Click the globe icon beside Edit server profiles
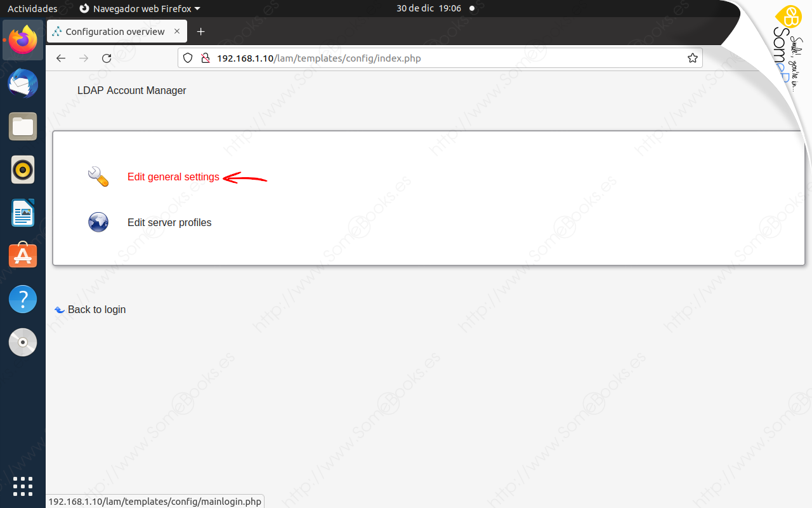The width and height of the screenshot is (812, 508). point(98,222)
